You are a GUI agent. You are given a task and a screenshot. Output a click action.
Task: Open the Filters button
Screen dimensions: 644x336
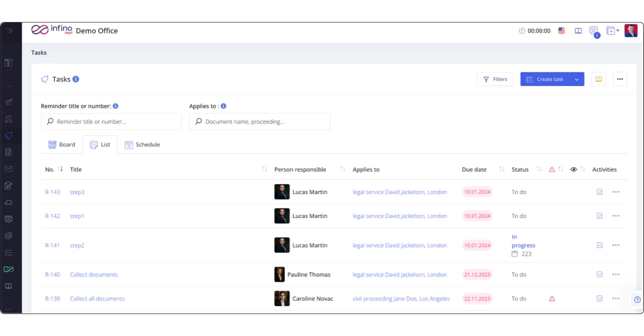tap(495, 79)
